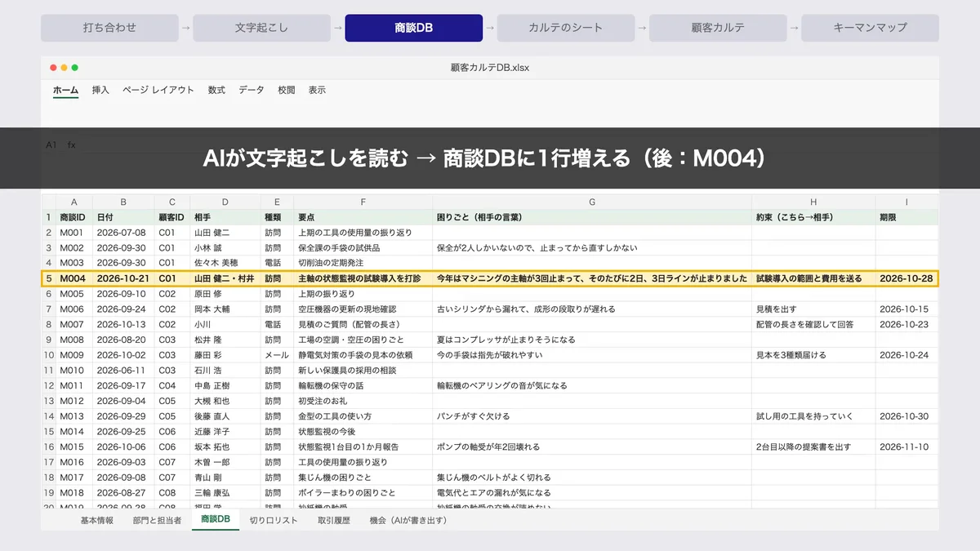Select cell 輪転機のベアリングの音が気になる

593,385
